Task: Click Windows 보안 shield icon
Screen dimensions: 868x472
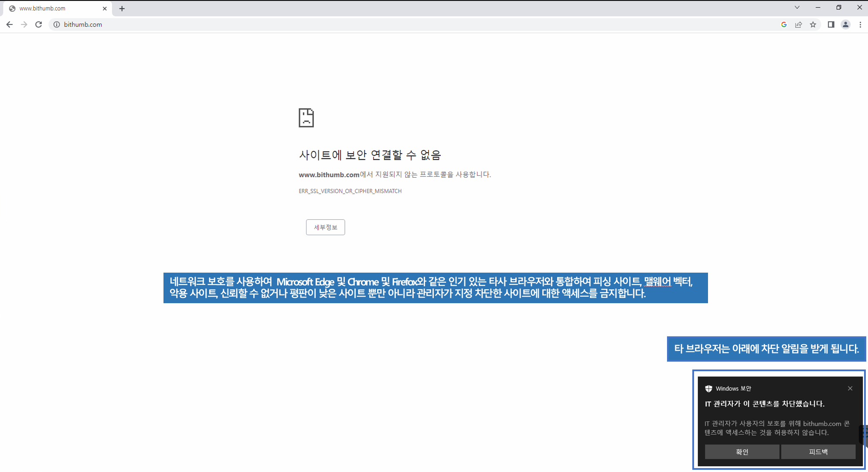Action: click(708, 388)
